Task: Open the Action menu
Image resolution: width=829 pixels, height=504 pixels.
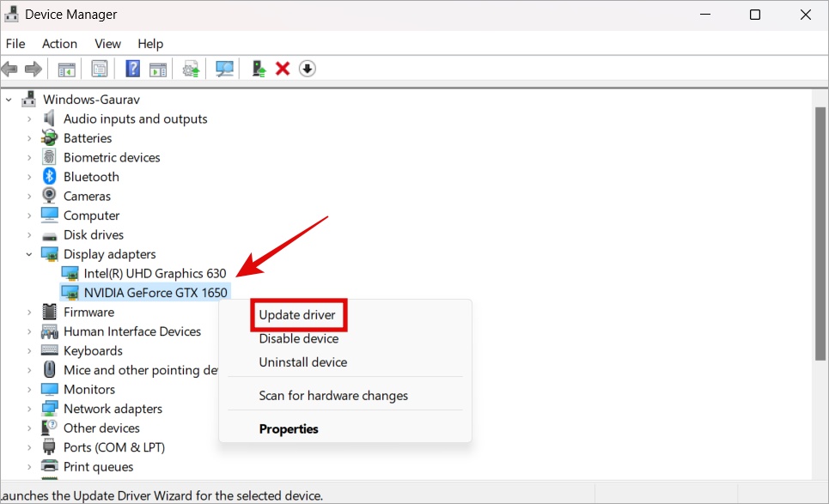Action: pyautogui.click(x=59, y=44)
